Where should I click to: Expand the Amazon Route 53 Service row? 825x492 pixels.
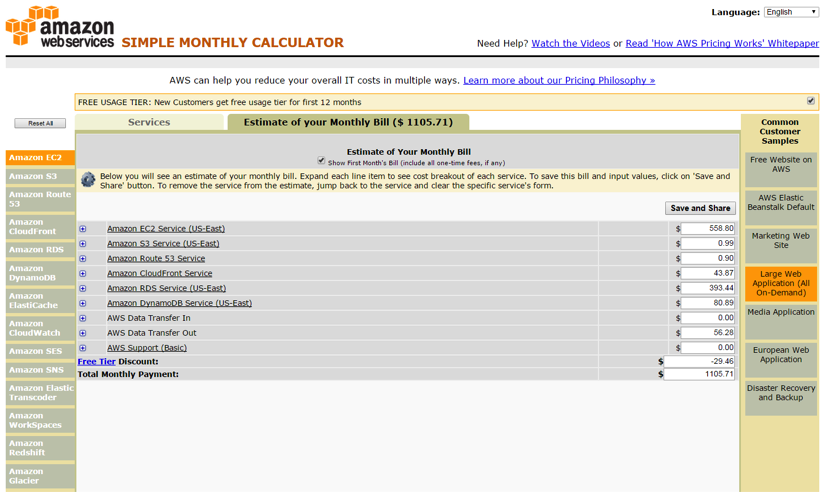(83, 258)
